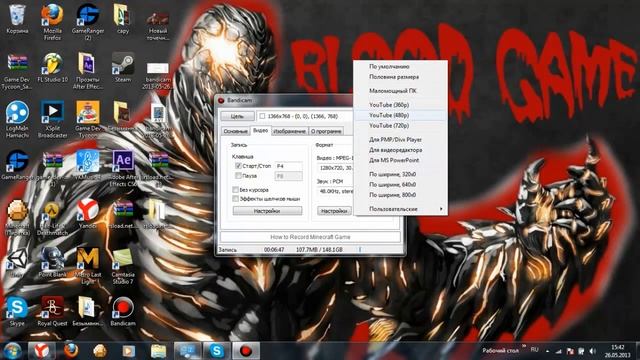Open the Yandex browser desktop shortcut
Screen dimensions: 640x360
(88, 214)
